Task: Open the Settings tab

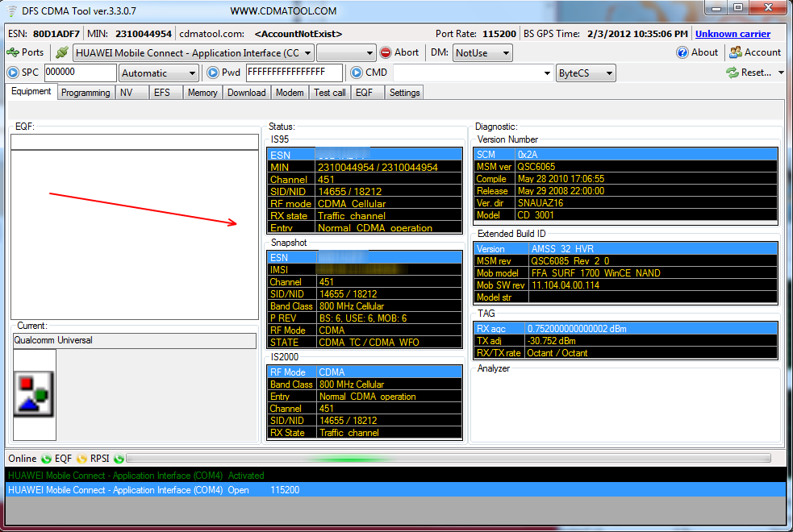Action: click(x=405, y=93)
